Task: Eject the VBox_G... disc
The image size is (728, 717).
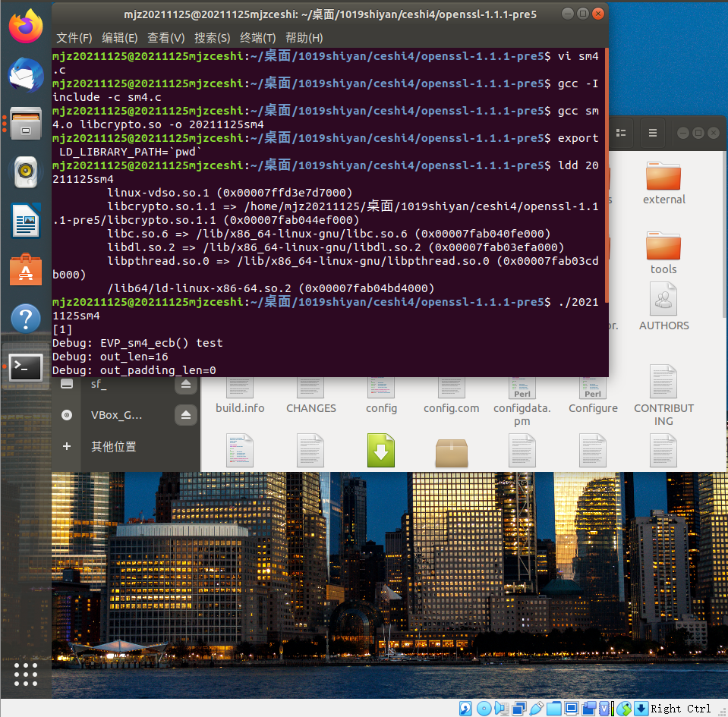Action: point(186,415)
